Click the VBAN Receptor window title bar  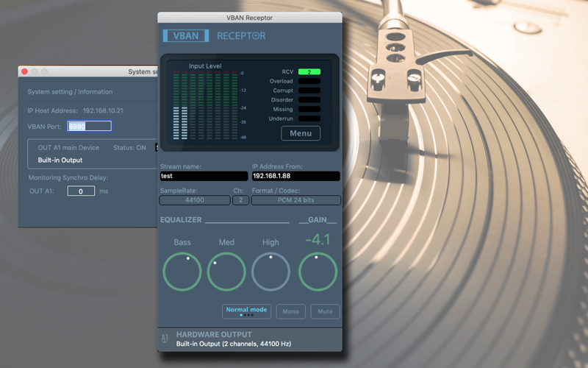coord(250,18)
